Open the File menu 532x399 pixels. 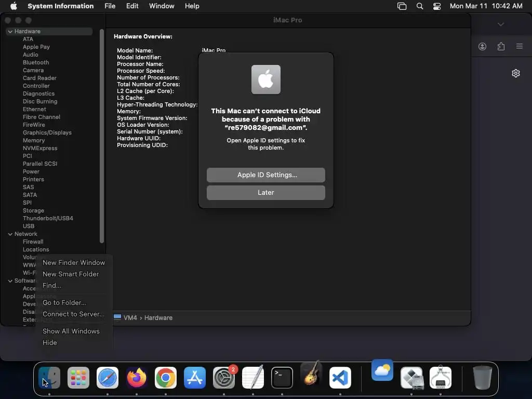[110, 6]
